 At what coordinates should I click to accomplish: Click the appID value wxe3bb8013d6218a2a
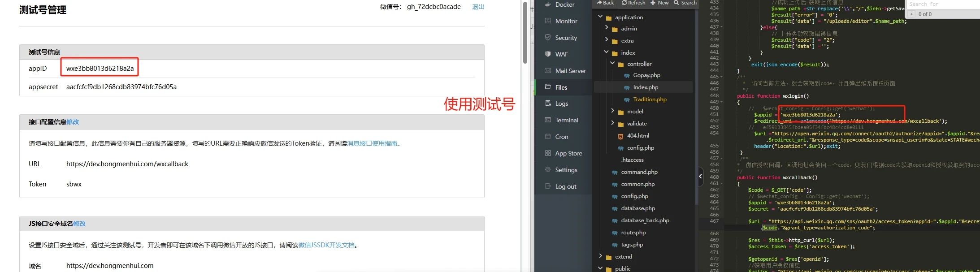point(100,69)
